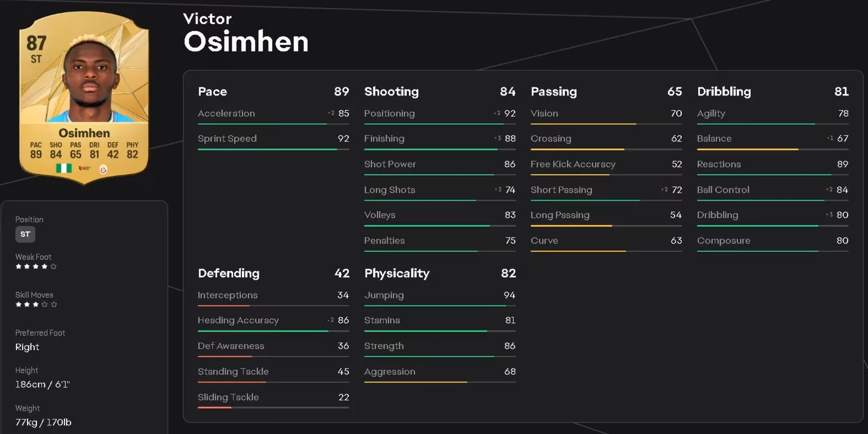Screen dimensions: 868x434
Task: Expand the Pace 89 section header
Action: (273, 91)
